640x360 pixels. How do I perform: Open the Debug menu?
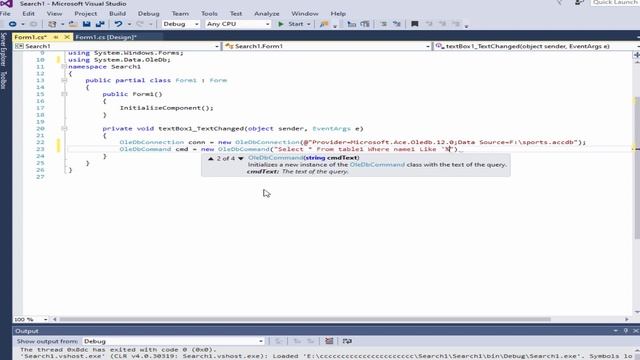point(149,13)
